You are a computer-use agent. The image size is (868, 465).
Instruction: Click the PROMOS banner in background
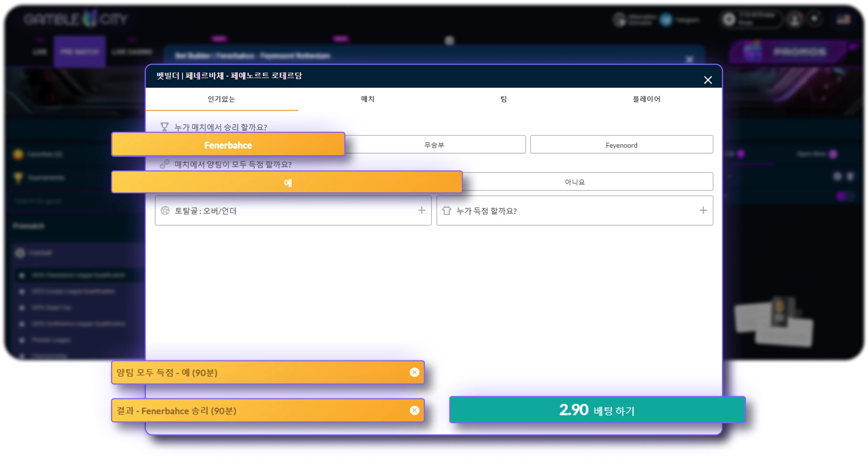(788, 52)
